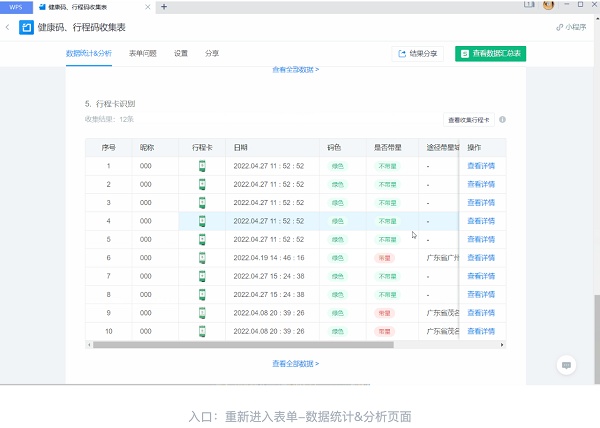Screen dimensions: 600x428
Task: Click 查看详情 for row 6
Action: point(481,258)
